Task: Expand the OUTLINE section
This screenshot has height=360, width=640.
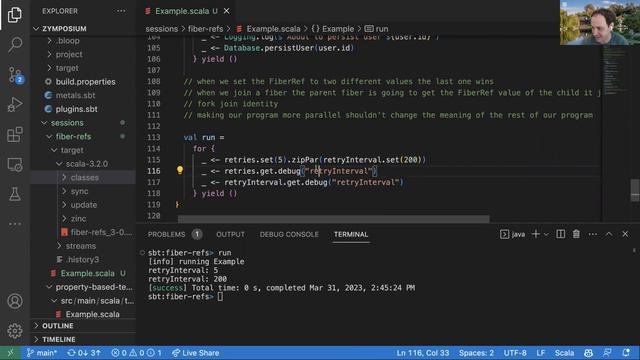Action: tap(83, 326)
